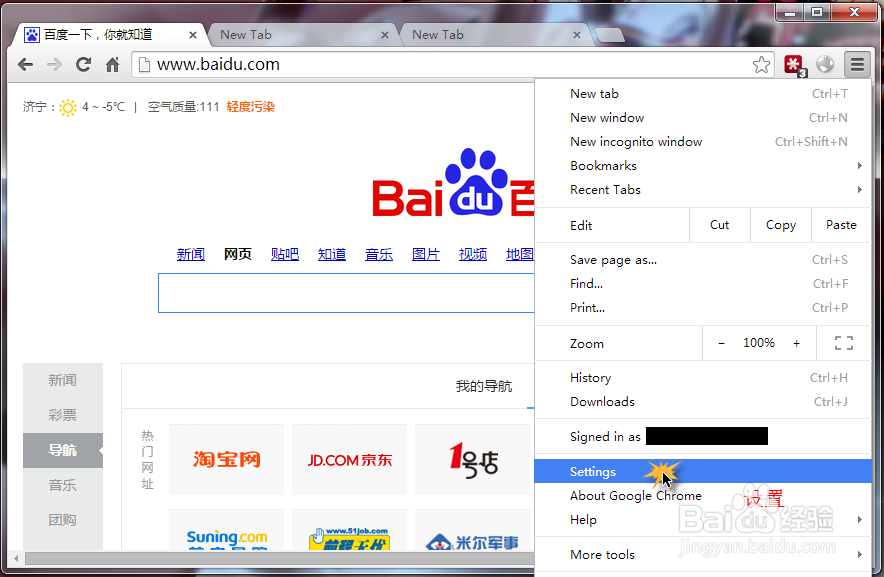Select 团购 in the left sidebar
The image size is (884, 577).
pyautogui.click(x=63, y=520)
